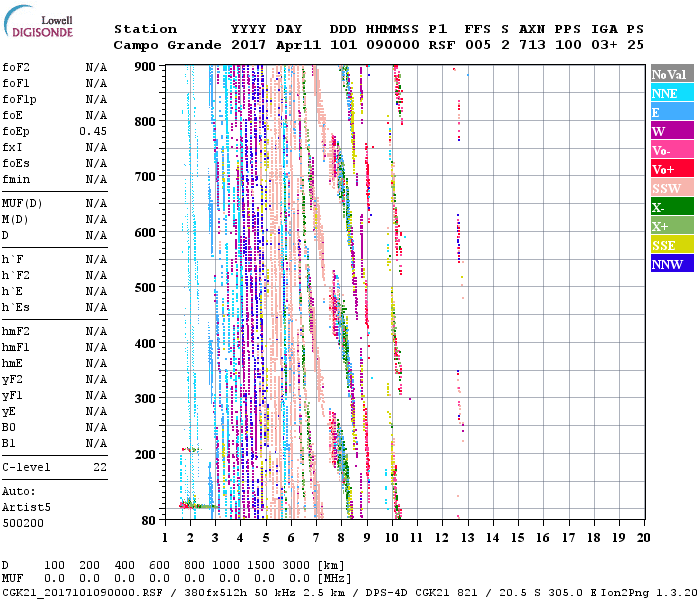Select the Vo+ red legend swatch
The height and width of the screenshot is (600, 700).
672,169
